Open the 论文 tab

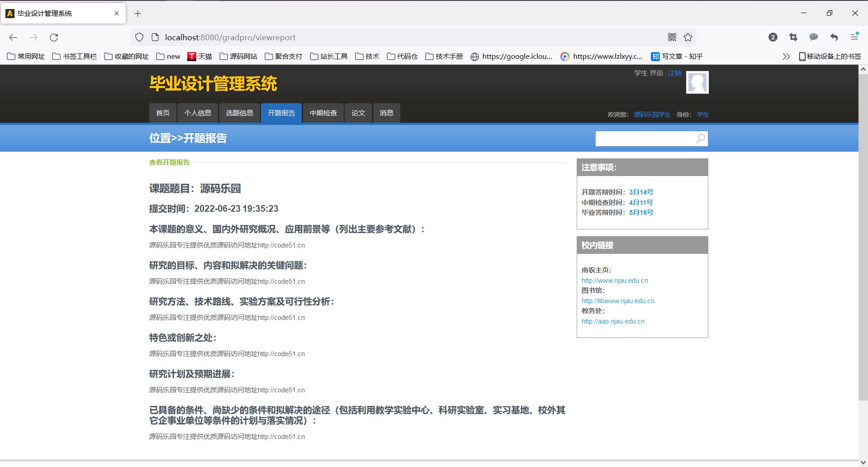tap(358, 113)
